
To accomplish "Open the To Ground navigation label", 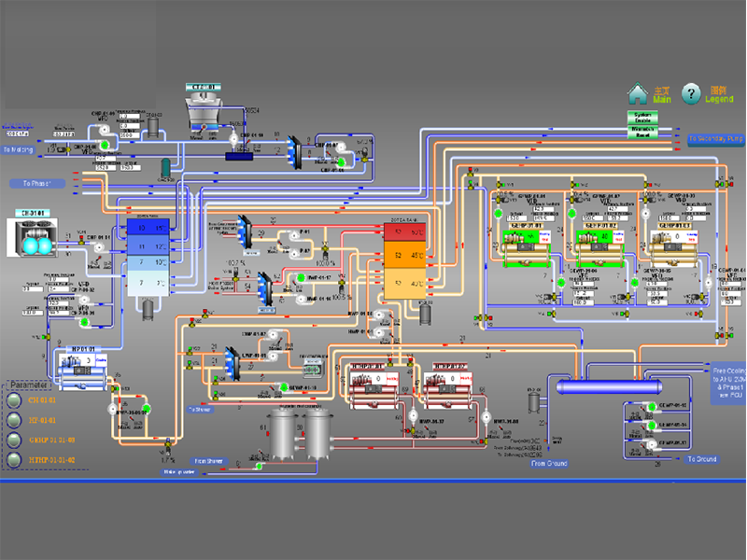I will pyautogui.click(x=702, y=459).
